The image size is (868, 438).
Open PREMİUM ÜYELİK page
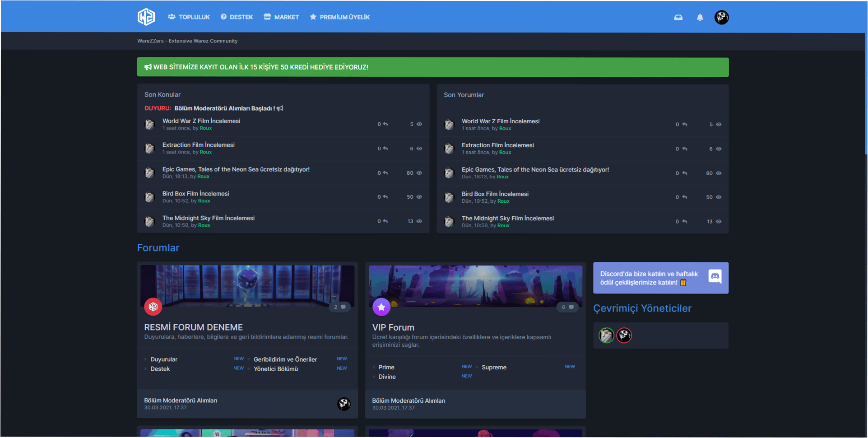pyautogui.click(x=340, y=17)
